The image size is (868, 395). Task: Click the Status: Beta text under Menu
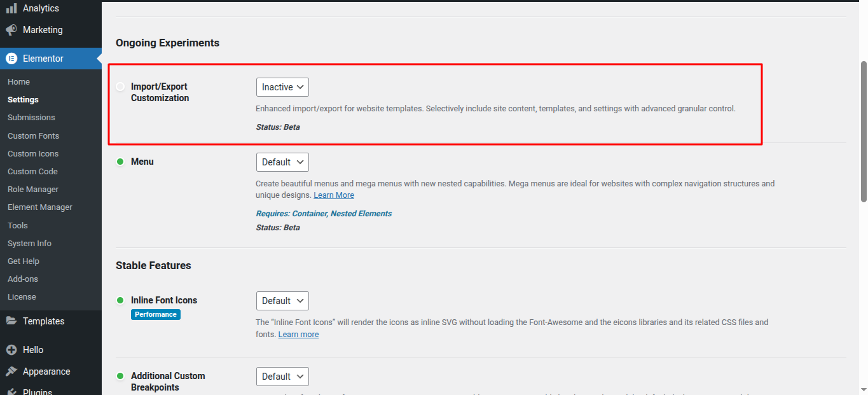(x=278, y=228)
